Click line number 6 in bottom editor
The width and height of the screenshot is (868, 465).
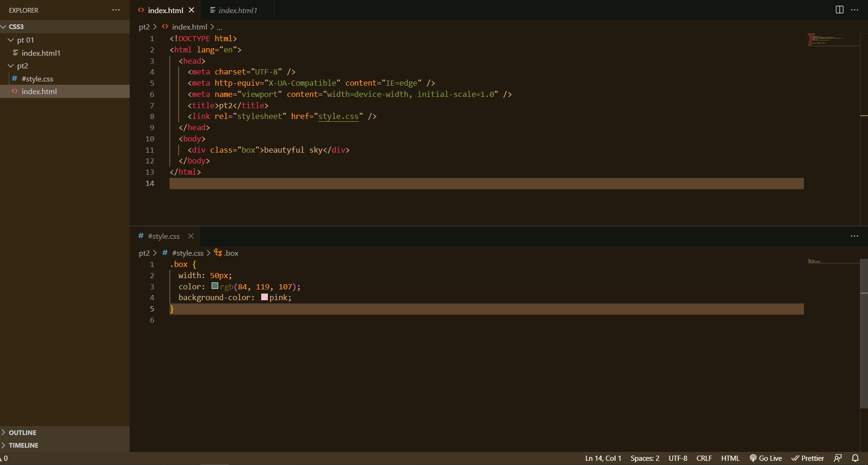152,320
